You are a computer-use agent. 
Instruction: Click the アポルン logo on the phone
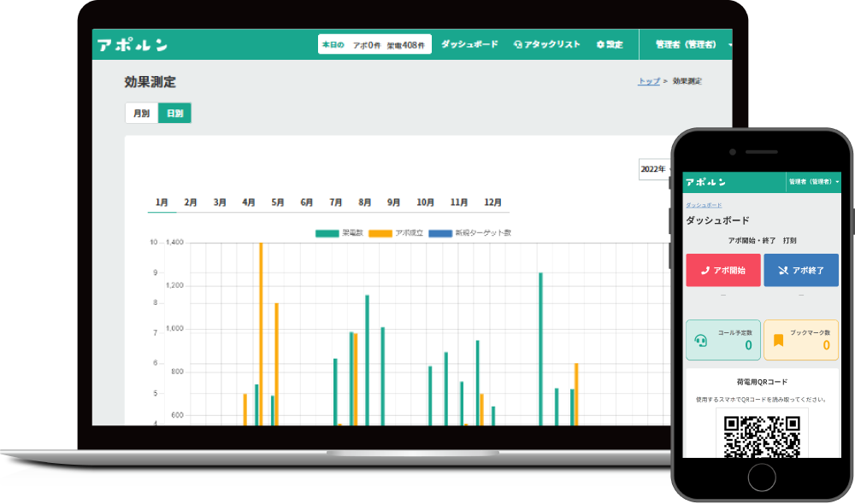706,182
